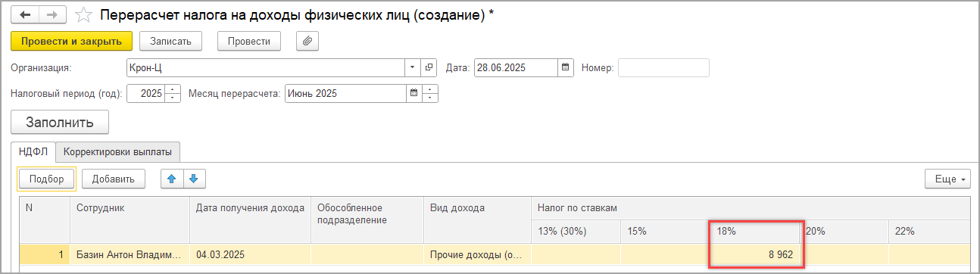Add a row with Добавить button

click(113, 179)
